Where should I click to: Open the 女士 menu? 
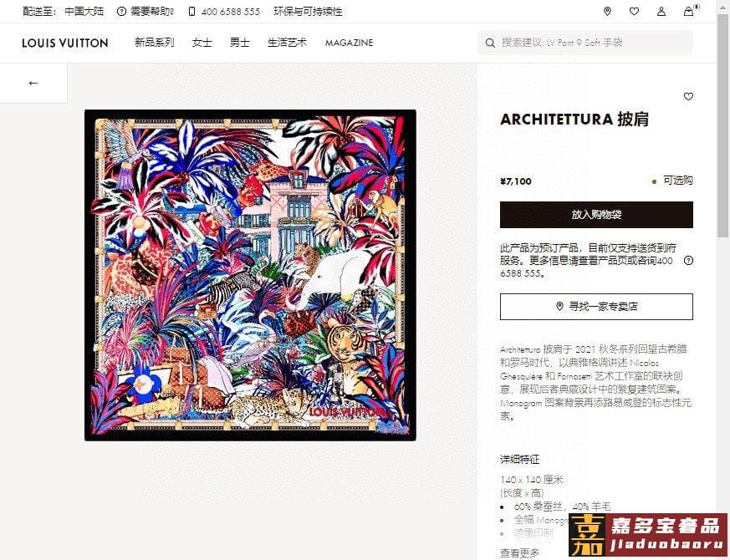202,43
